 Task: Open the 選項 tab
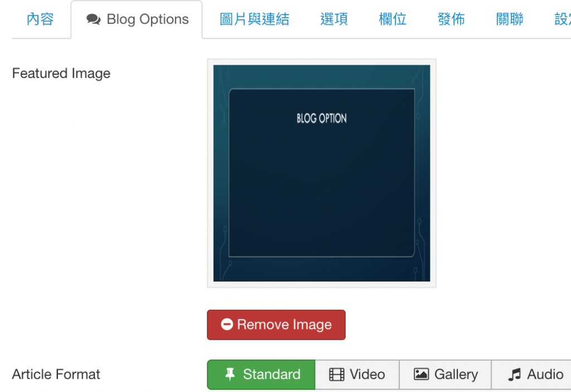pyautogui.click(x=334, y=20)
